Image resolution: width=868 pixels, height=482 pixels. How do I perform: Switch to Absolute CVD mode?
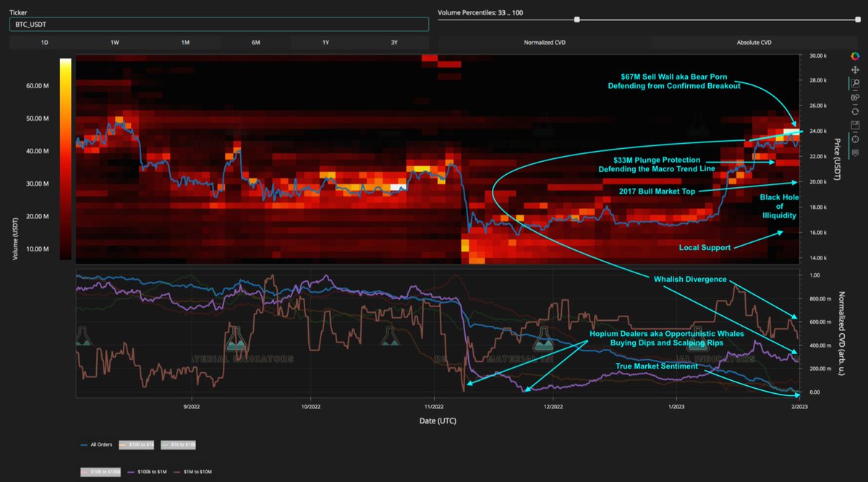(754, 43)
